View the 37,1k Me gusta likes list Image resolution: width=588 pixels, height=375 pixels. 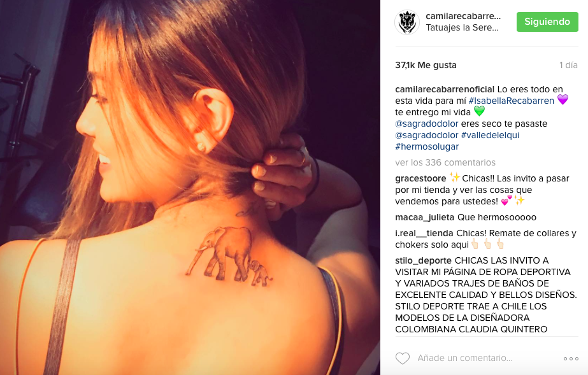[426, 65]
